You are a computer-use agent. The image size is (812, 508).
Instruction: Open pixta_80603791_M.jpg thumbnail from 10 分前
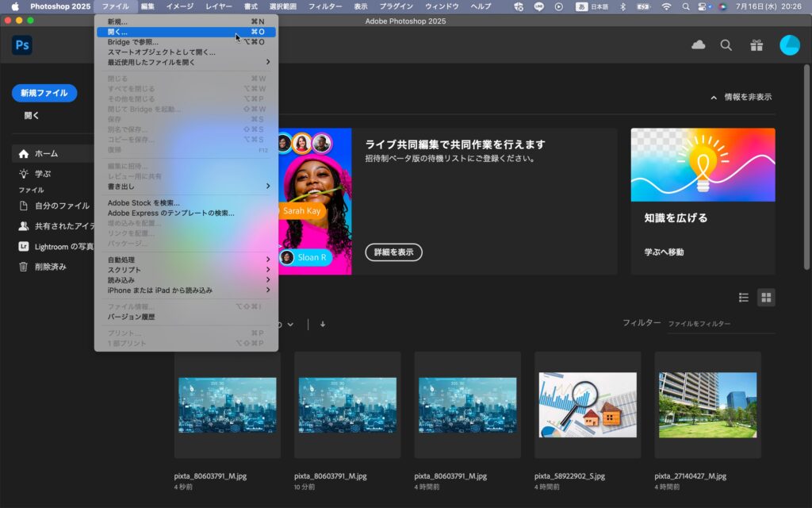click(347, 405)
